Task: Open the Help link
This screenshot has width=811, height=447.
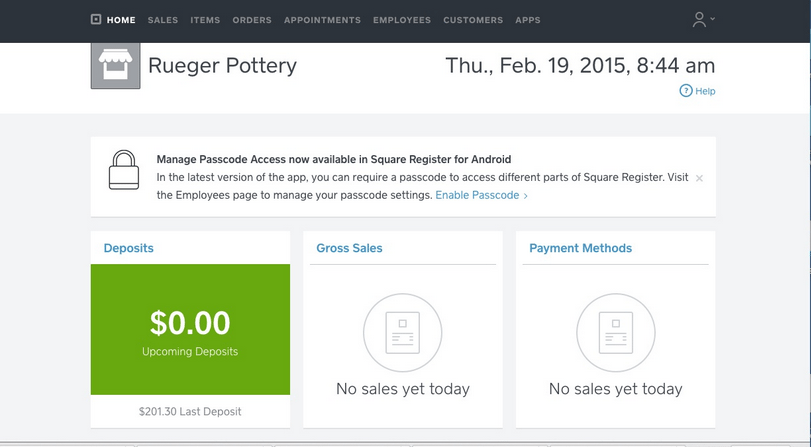Action: point(705,91)
